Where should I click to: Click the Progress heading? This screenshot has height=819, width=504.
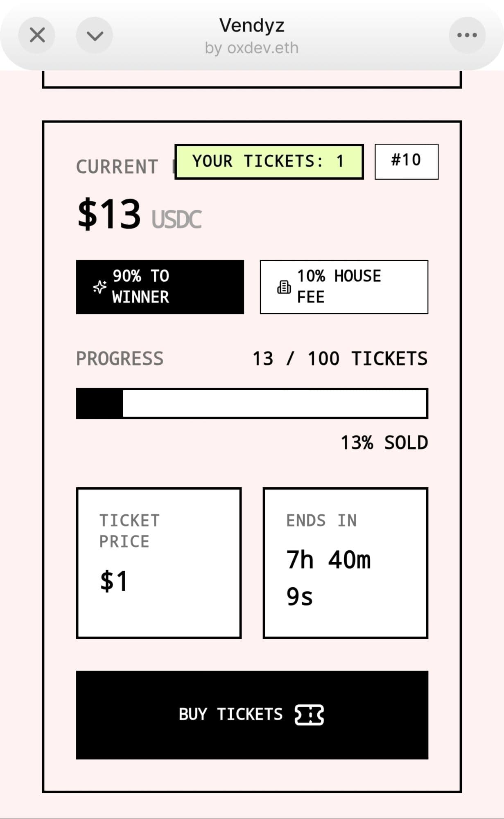click(x=120, y=359)
